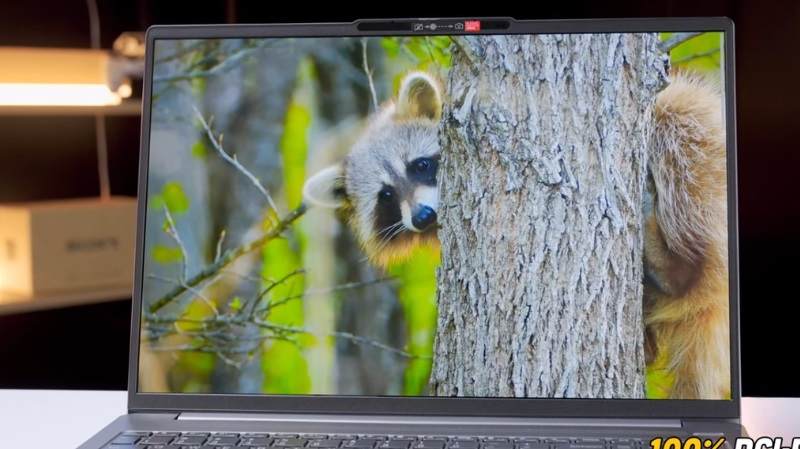
Task: Click the raccoon's upright ear behind the trunk
Action: 420,97
